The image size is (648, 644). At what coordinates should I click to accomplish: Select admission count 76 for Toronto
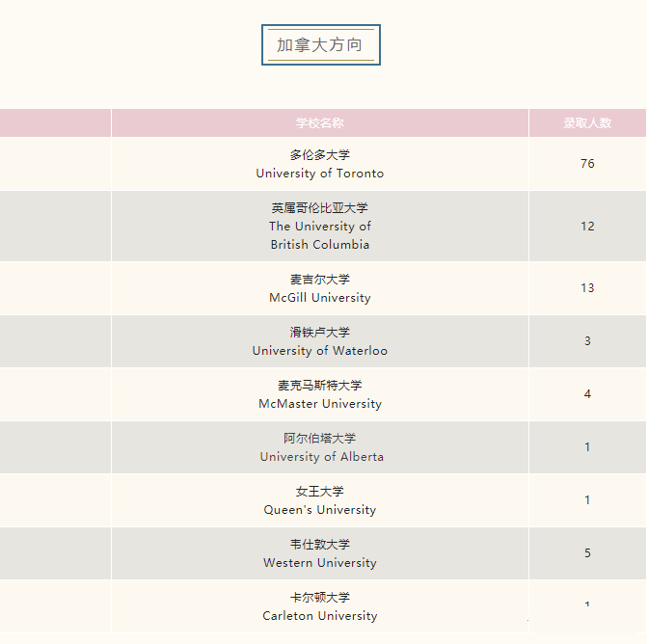tap(587, 164)
